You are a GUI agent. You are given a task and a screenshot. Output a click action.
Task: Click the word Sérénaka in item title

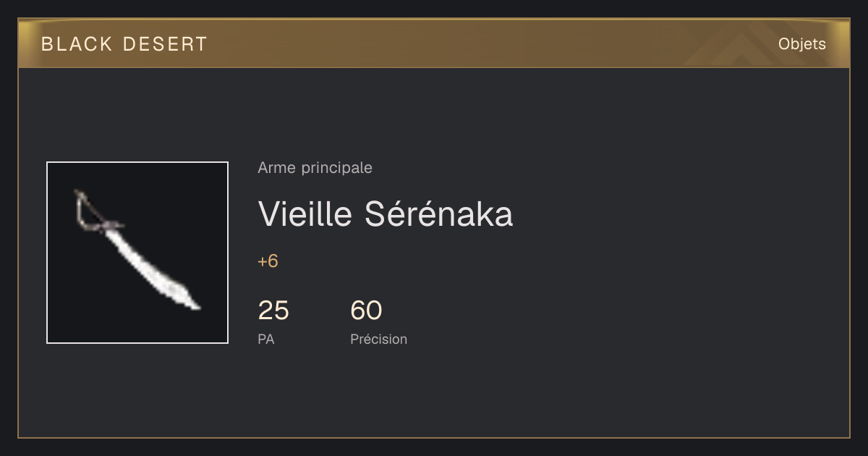click(439, 214)
